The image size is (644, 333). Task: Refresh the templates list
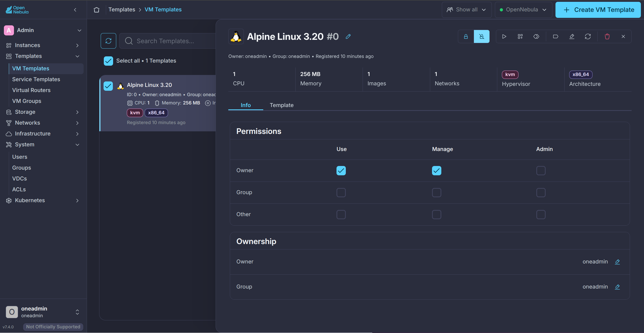point(108,41)
